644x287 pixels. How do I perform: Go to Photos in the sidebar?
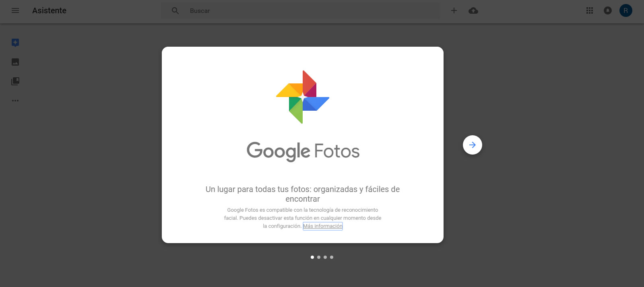(x=15, y=62)
